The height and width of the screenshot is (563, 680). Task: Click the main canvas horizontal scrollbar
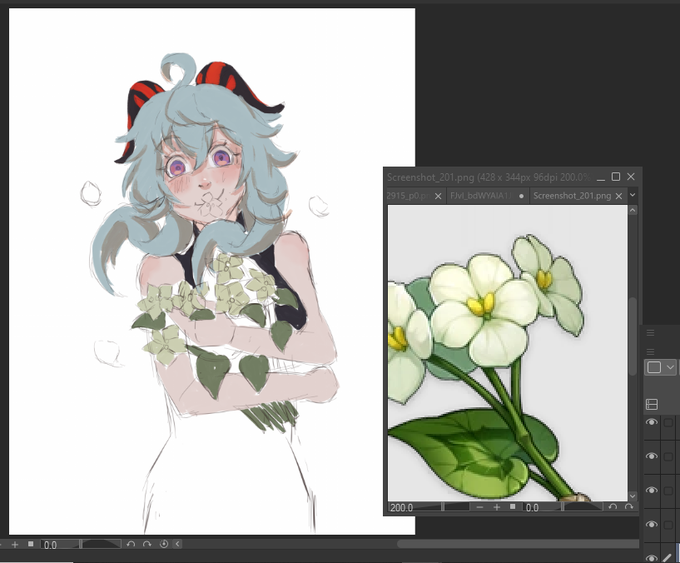pyautogui.click(x=518, y=543)
